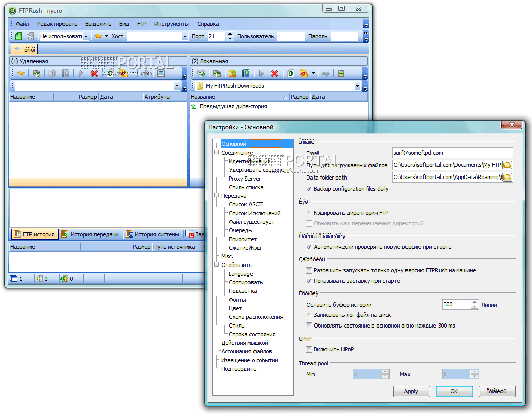This screenshot has width=532, height=414.
Task: Click the download count icon in status bar
Action: tap(39, 279)
